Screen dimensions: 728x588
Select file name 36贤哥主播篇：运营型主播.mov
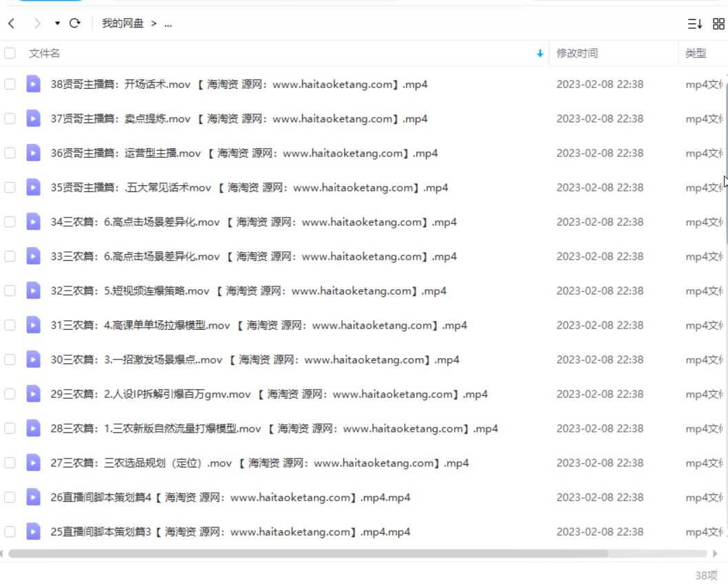tap(244, 153)
